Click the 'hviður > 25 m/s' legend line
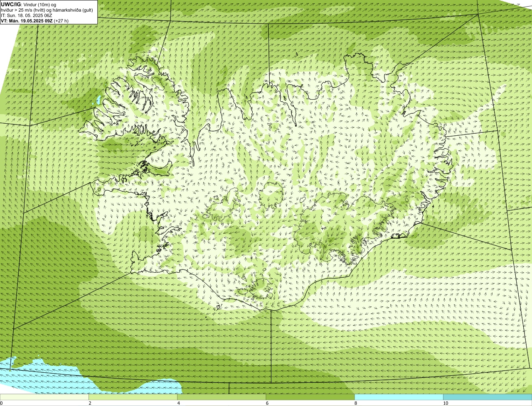This screenshot has width=532, height=406. point(47,10)
